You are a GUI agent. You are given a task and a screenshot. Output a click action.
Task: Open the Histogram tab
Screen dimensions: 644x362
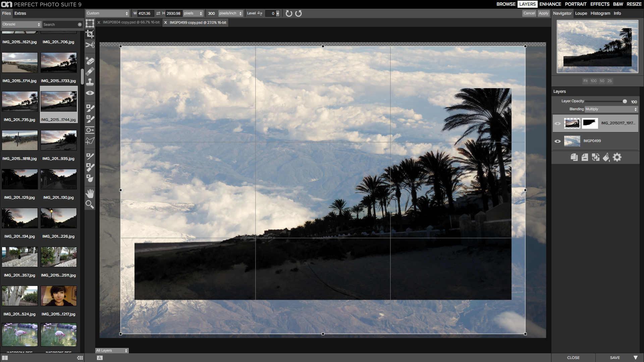point(600,13)
